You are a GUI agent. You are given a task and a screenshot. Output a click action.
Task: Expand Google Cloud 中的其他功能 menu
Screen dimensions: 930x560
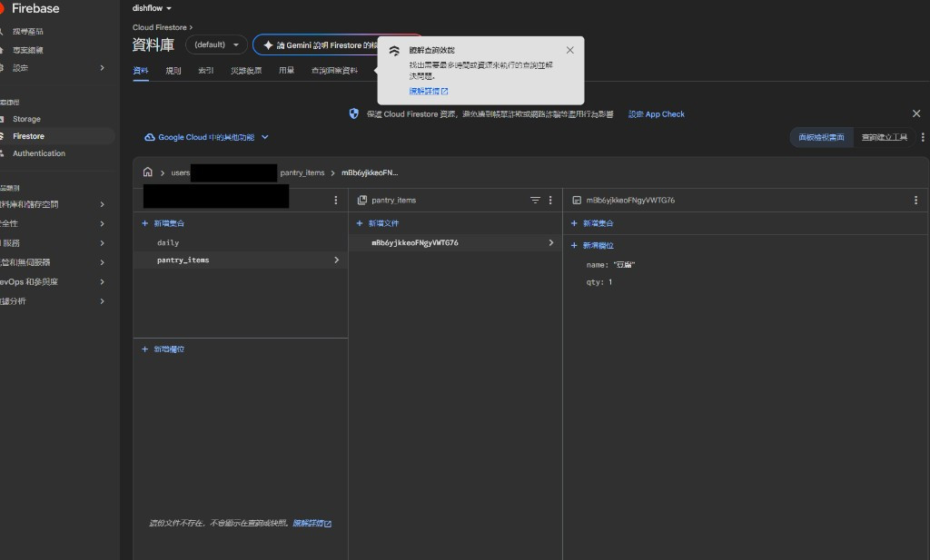206,137
